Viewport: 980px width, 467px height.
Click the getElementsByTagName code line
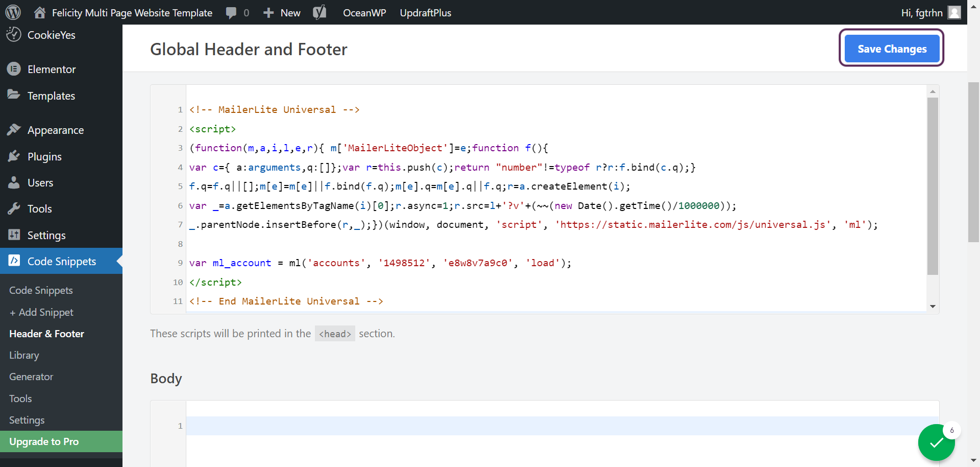coord(462,205)
